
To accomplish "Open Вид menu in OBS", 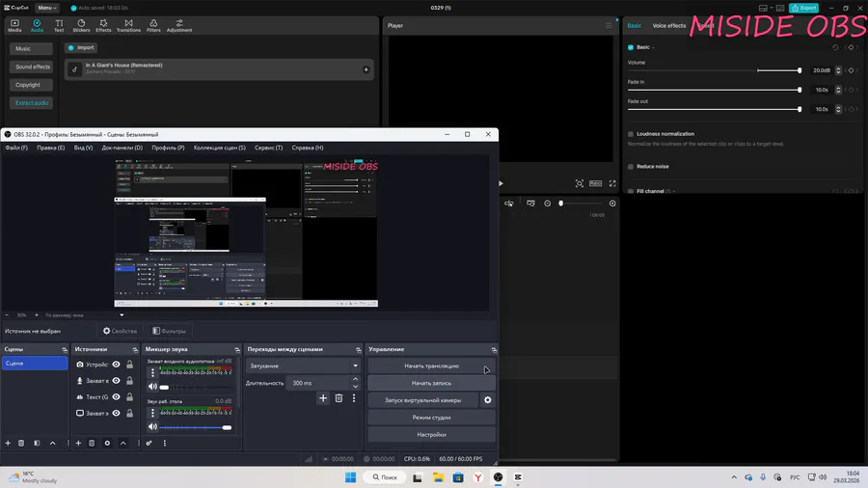I will [84, 148].
